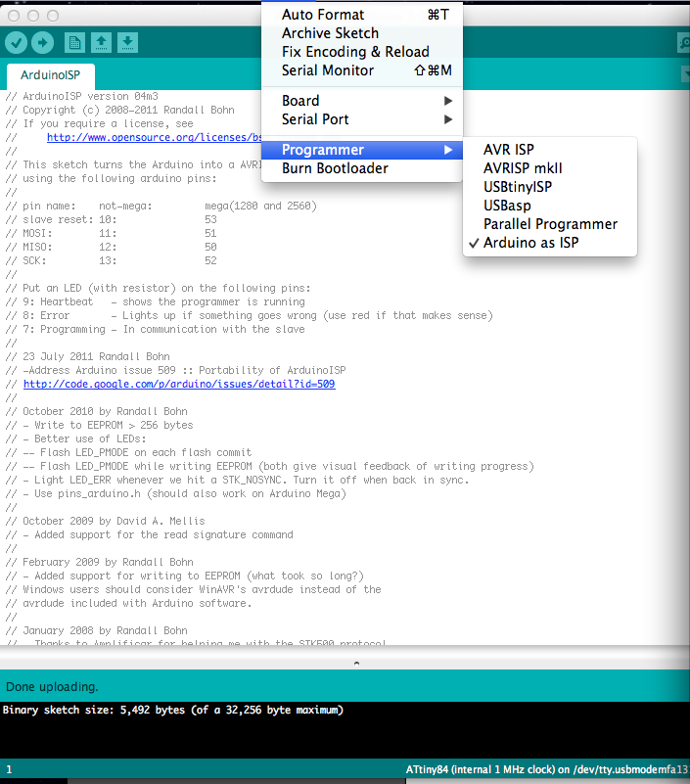
Task: Click the February 2009 by Randall Bohn line
Action: click(x=99, y=562)
